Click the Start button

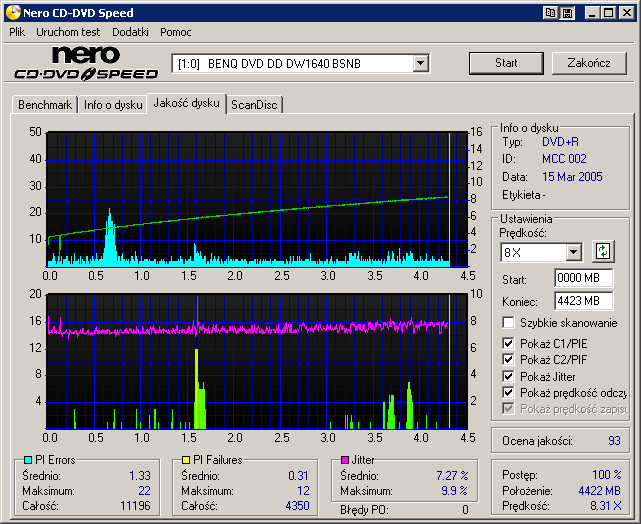[x=506, y=63]
